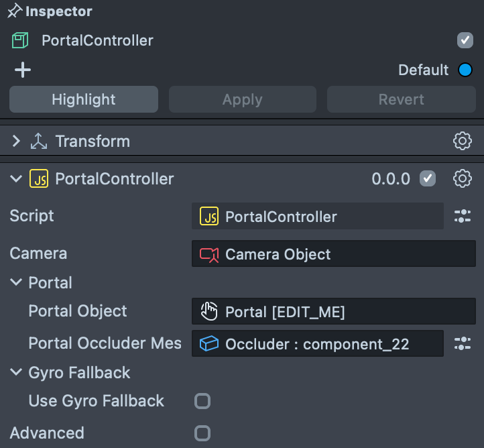Click the plus add component icon
The height and width of the screenshot is (448, 484).
23,70
